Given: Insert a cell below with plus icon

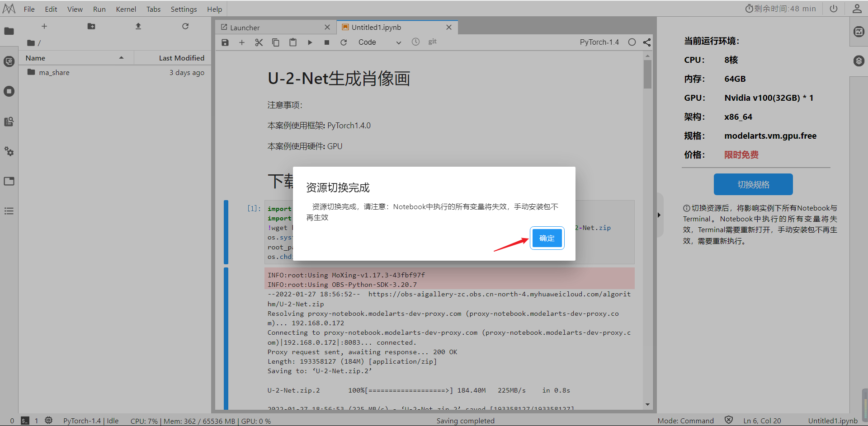Looking at the screenshot, I should pos(242,42).
